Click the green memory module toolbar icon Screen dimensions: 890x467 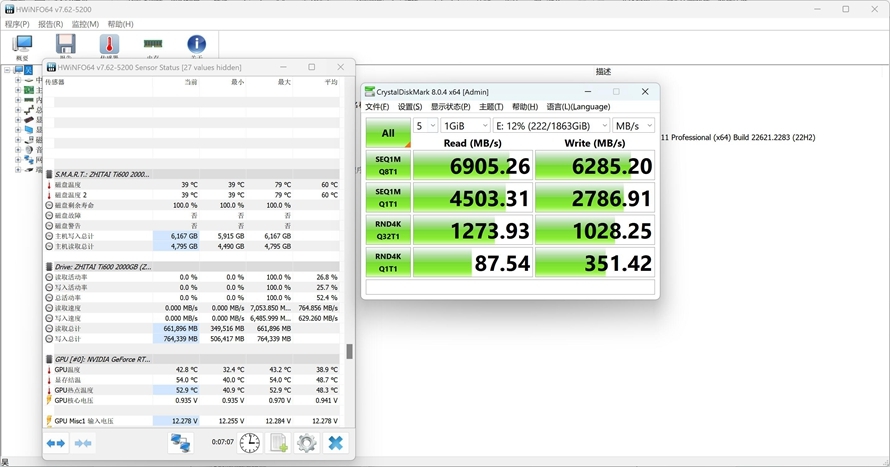[x=153, y=45]
